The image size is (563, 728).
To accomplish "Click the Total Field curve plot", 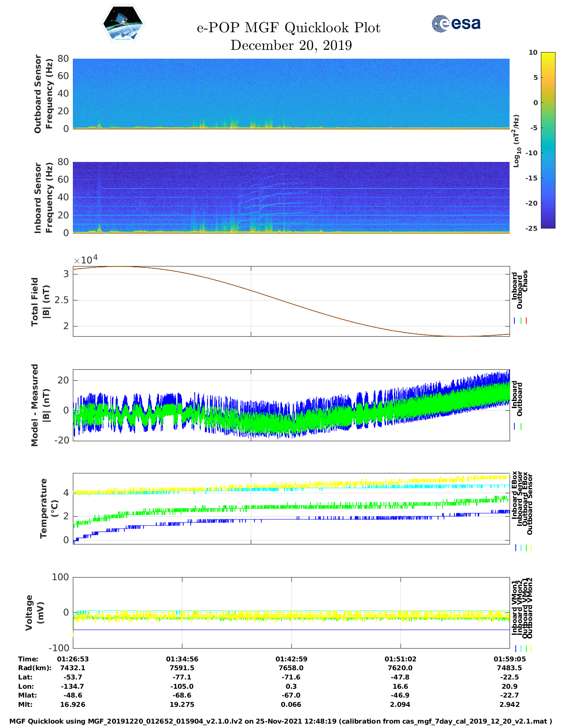I will pyautogui.click(x=291, y=301).
